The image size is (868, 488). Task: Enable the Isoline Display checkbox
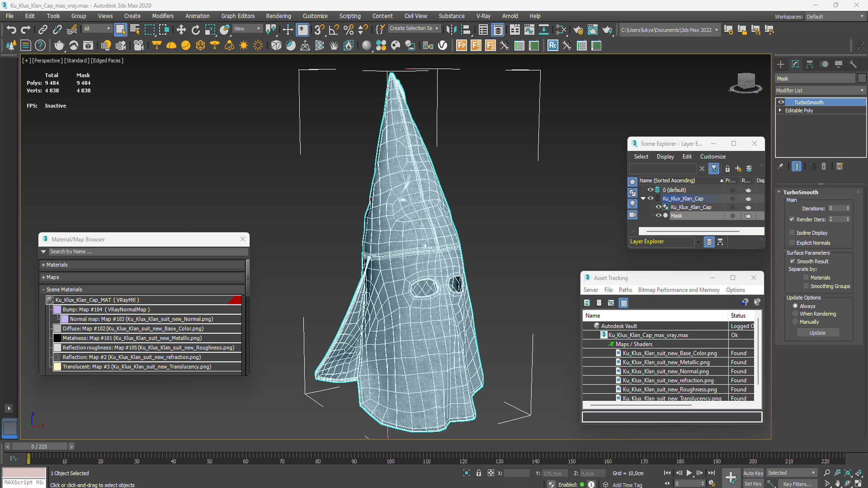coord(792,233)
